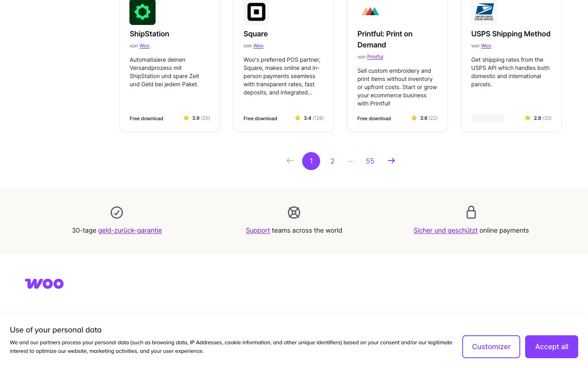This screenshot has height=368, width=588.
Task: Click the ShipStation green gear icon
Action: (143, 12)
